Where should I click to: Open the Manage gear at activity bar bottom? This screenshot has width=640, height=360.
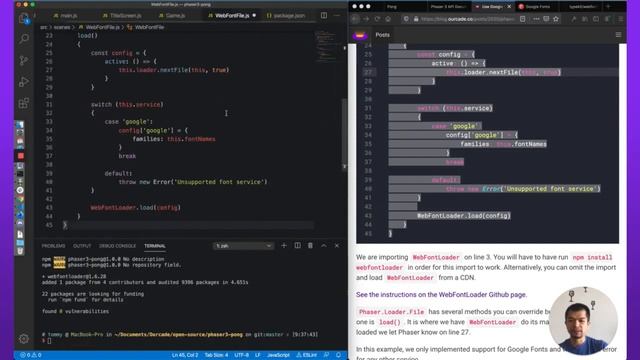click(24, 338)
